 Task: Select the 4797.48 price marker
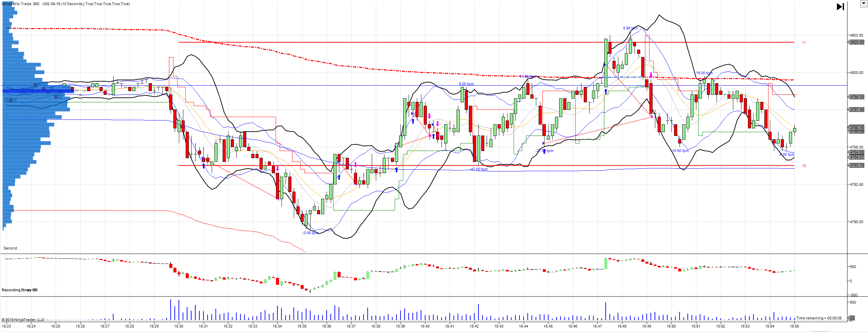coord(856,110)
